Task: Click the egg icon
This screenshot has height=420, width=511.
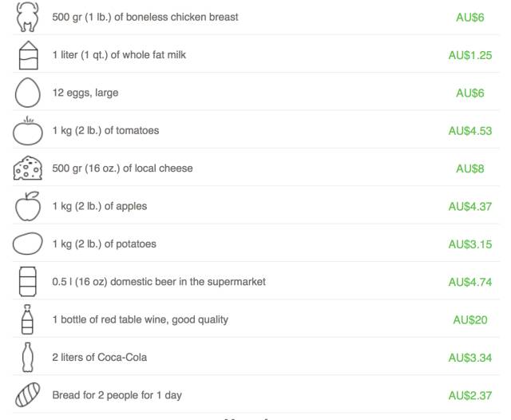Action: click(x=28, y=93)
